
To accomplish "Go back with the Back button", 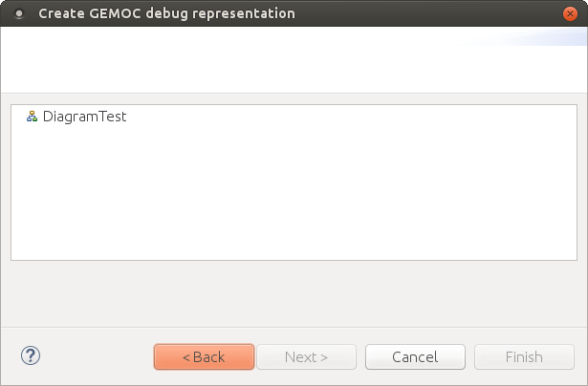I will click(x=204, y=356).
